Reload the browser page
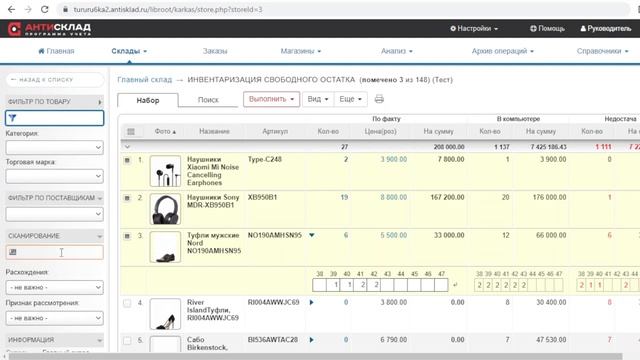This screenshot has width=640, height=360. [x=44, y=9]
